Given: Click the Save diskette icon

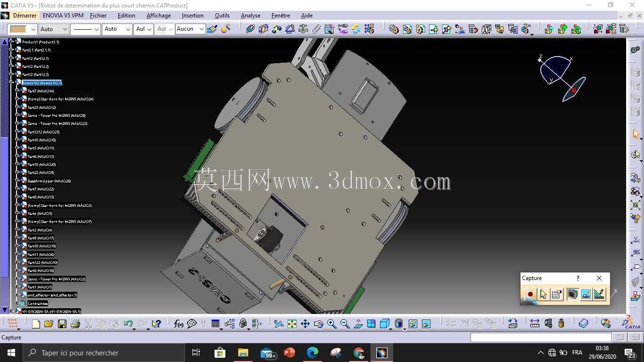Looking at the screenshot, I should click(x=62, y=324).
